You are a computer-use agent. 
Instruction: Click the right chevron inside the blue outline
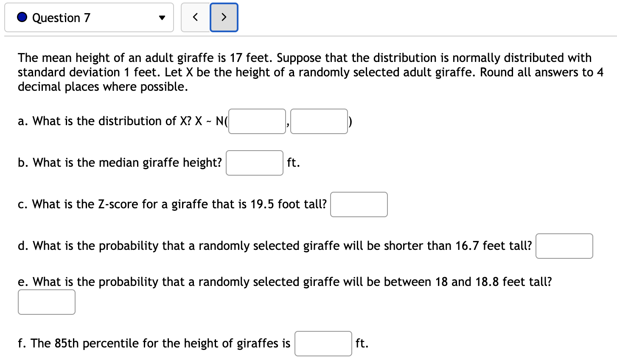224,17
